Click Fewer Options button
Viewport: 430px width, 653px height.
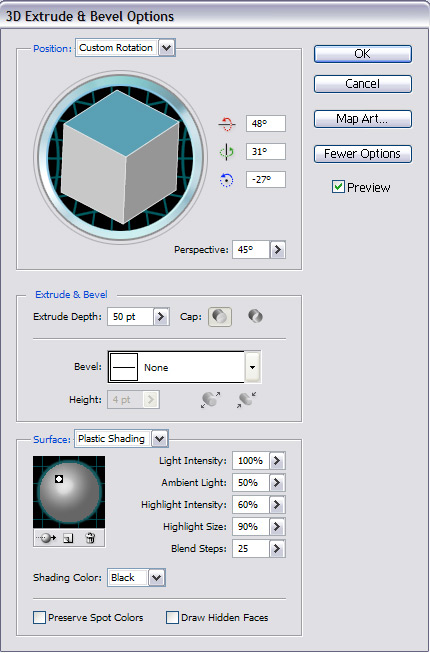[363, 154]
